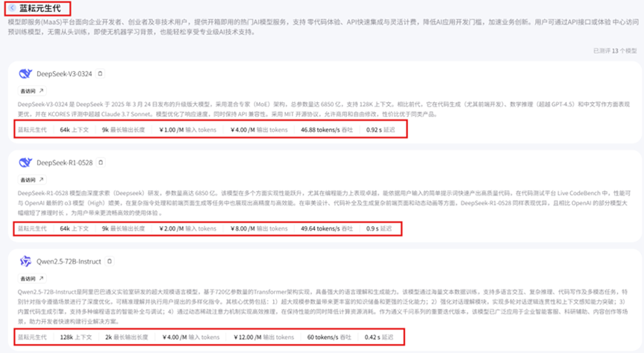Click 9k 最长输出长度 in DeepSeek-R1-0528 row
644x353 pixels.
[x=123, y=228]
